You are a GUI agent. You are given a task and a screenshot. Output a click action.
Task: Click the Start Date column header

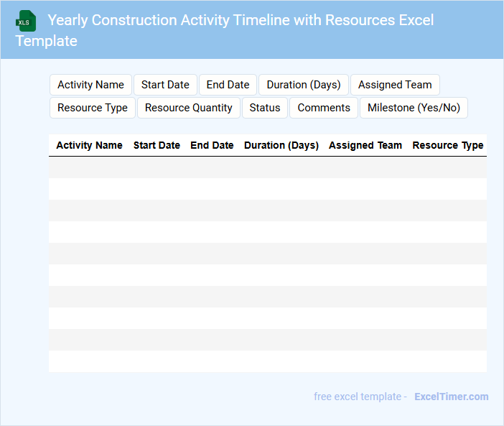click(x=157, y=145)
